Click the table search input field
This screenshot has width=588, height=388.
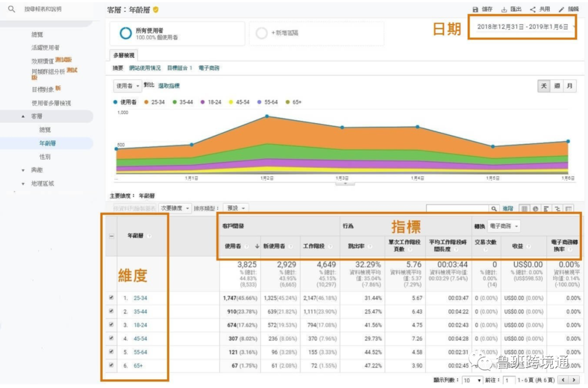(x=457, y=209)
